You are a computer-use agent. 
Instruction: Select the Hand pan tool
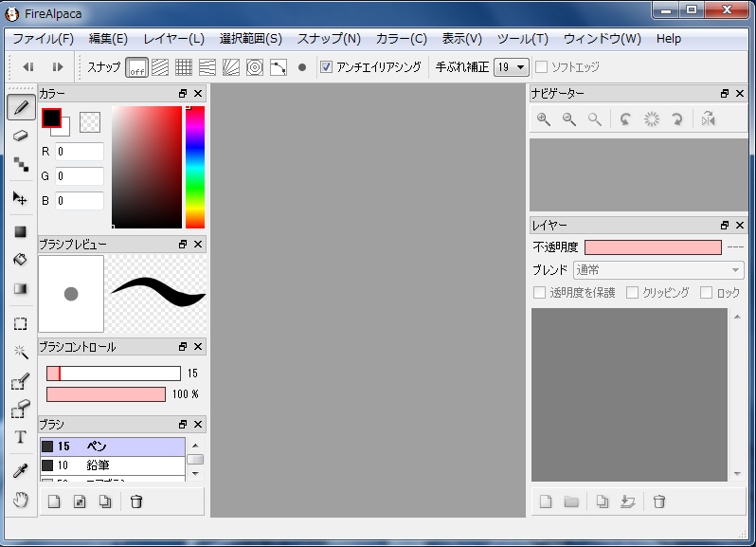[x=20, y=500]
